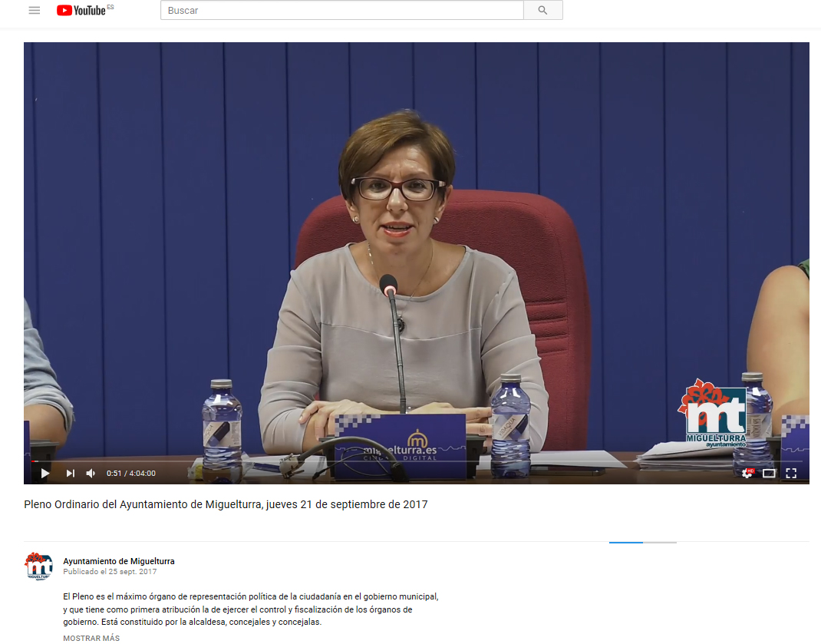Skip to the next video
Viewport: 821px width, 644px height.
(70, 473)
